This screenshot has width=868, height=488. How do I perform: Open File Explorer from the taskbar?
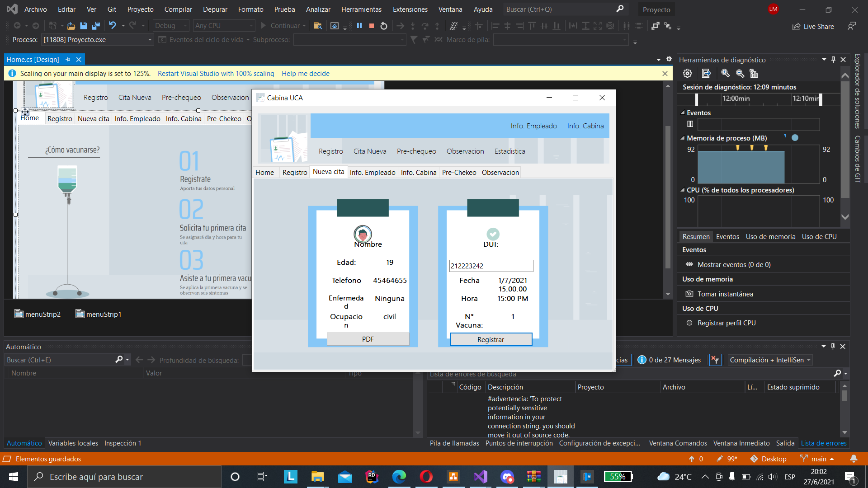click(x=317, y=477)
